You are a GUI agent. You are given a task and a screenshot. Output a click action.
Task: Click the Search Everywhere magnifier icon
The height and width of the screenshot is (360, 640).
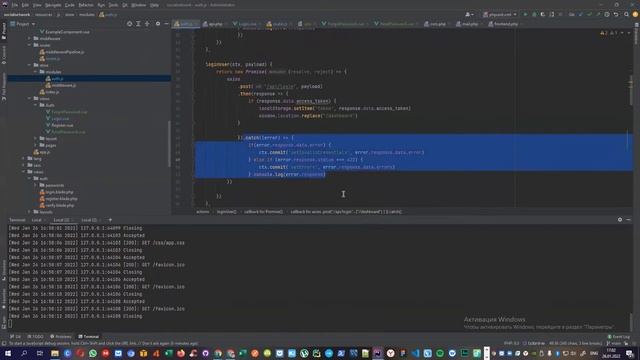pos(627,14)
